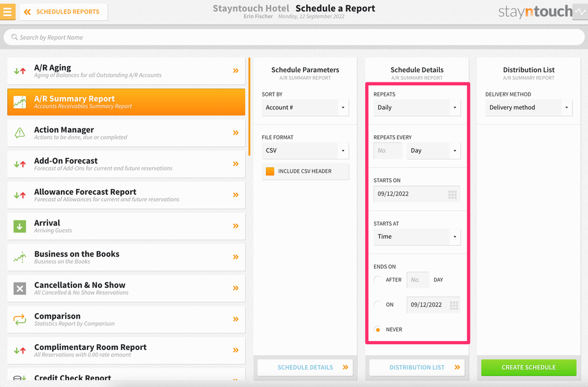Image resolution: width=588 pixels, height=387 pixels.
Task: Click the Search by Report Name field
Action: click(x=294, y=37)
